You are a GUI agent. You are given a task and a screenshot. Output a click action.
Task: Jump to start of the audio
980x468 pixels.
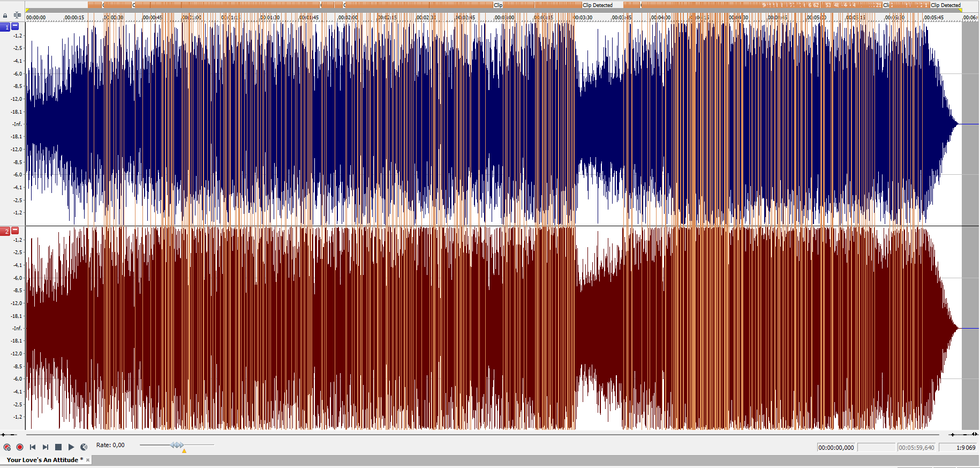pos(33,447)
